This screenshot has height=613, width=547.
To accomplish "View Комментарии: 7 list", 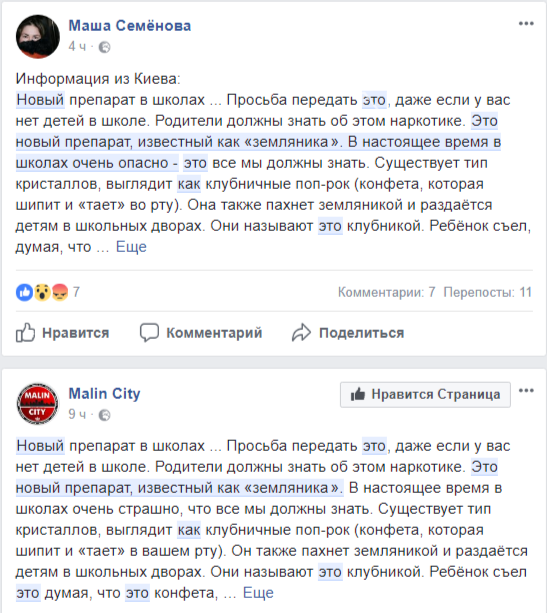I will (387, 292).
